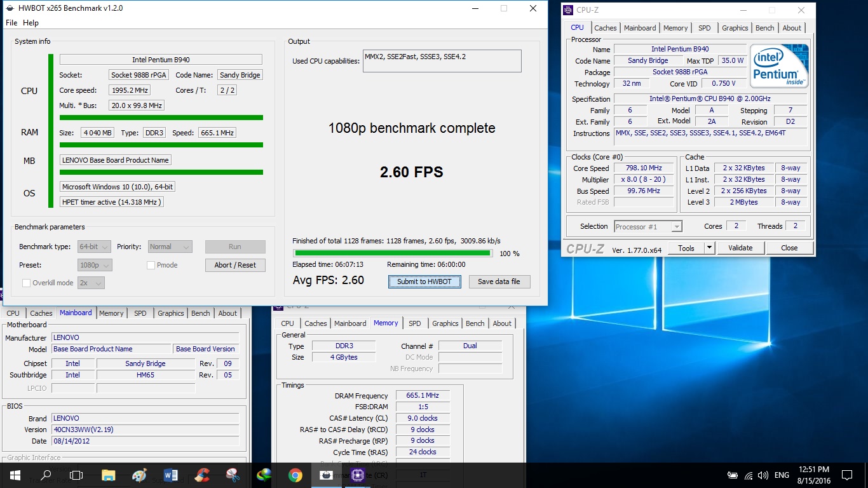The image size is (868, 488).
Task: Open the volume speaker tray icon
Action: coord(763,475)
